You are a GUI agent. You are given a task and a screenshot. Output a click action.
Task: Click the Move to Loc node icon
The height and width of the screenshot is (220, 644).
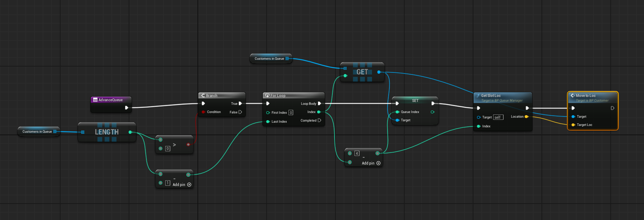[x=573, y=96]
